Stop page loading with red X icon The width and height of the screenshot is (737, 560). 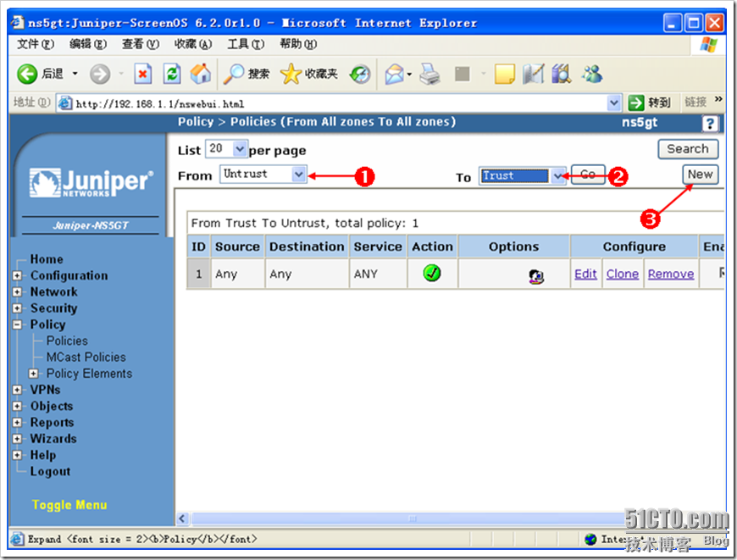[x=142, y=74]
